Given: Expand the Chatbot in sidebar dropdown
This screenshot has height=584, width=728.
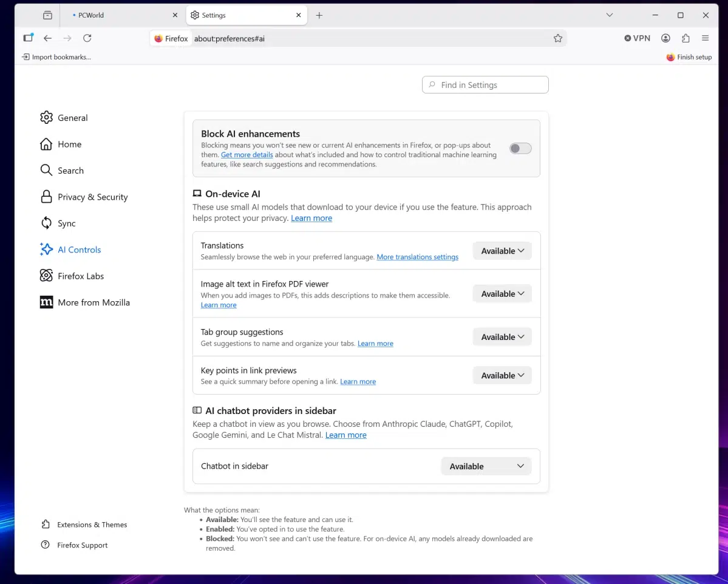Looking at the screenshot, I should [486, 466].
